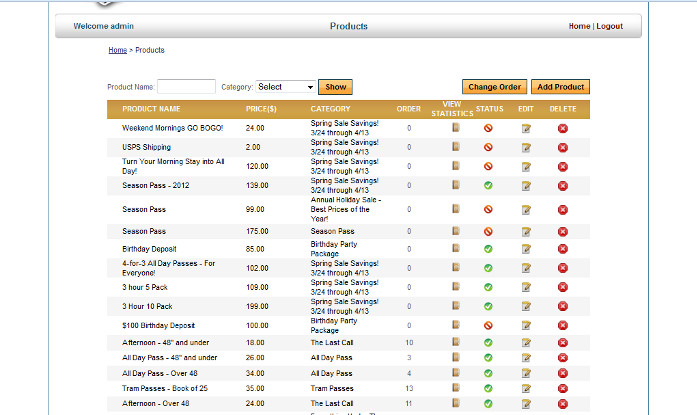Screen dimensions: 697x415
Task: View statistics for Tram Passes - Book of 25
Action: (455, 388)
